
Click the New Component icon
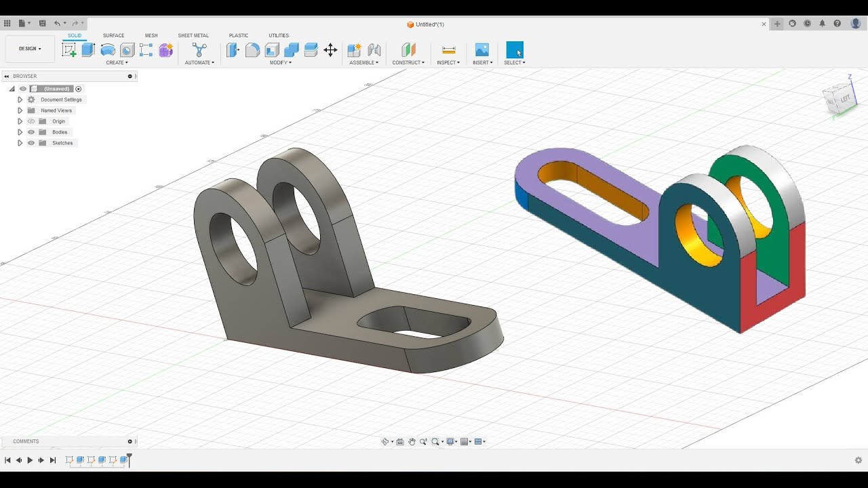click(354, 50)
